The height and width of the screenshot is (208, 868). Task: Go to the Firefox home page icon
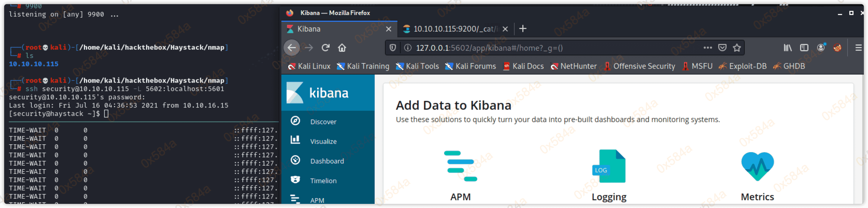click(x=342, y=48)
